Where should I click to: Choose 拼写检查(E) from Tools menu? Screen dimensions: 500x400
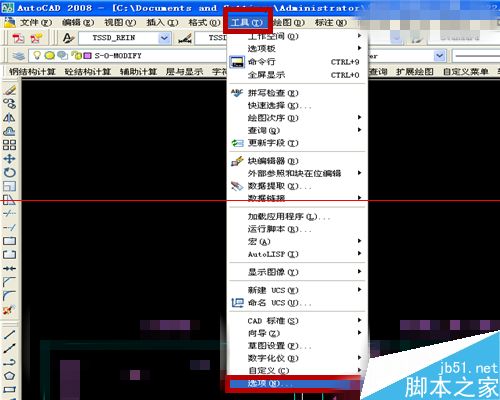tap(297, 93)
